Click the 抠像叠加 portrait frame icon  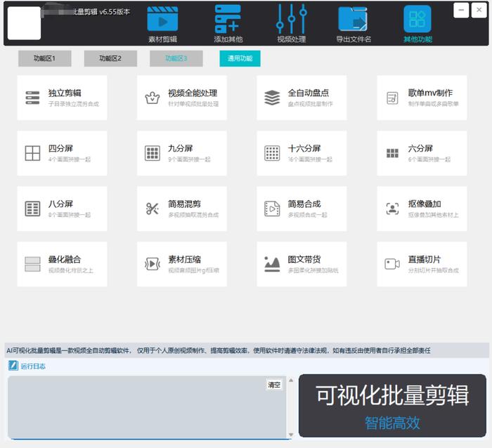392,209
